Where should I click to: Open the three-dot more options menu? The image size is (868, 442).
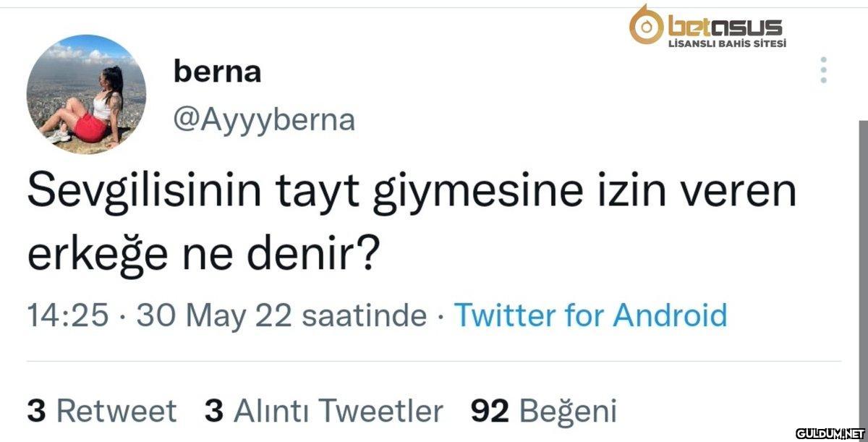(823, 70)
